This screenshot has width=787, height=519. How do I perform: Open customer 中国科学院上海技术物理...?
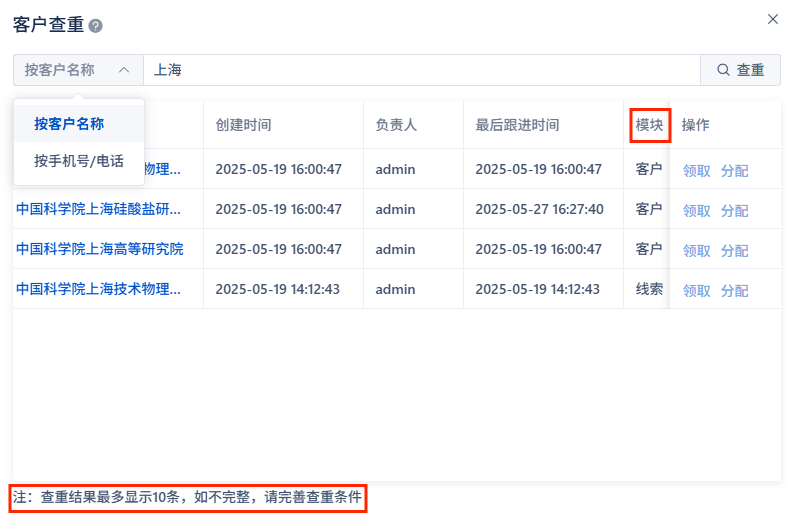(98, 289)
